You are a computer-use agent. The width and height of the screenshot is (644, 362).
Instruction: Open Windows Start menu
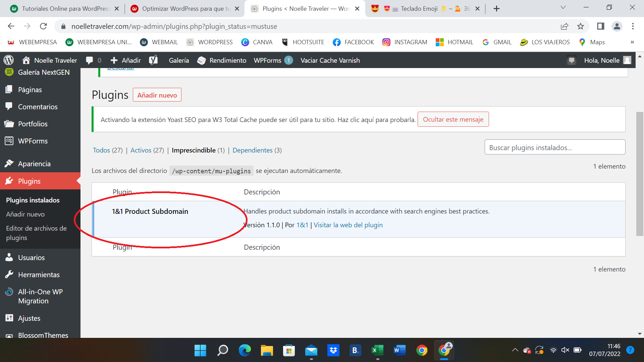point(200,351)
